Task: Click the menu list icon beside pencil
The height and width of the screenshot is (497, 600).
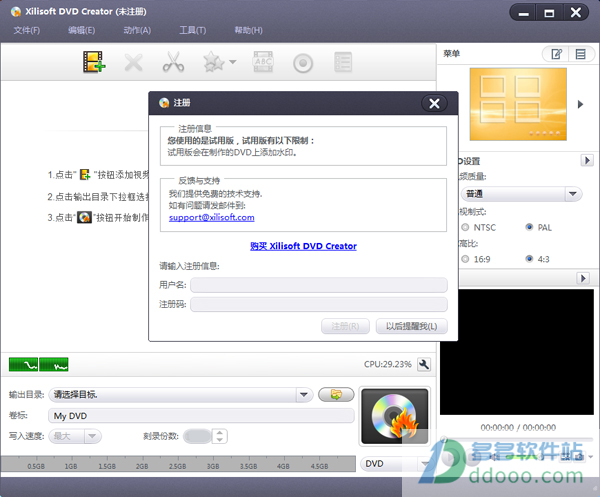Action: tap(581, 54)
